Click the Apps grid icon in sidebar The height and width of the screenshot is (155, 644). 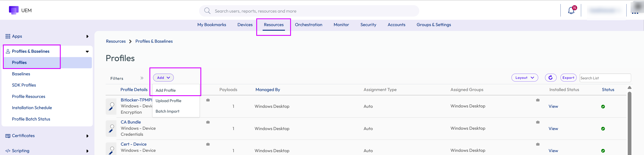(x=8, y=36)
